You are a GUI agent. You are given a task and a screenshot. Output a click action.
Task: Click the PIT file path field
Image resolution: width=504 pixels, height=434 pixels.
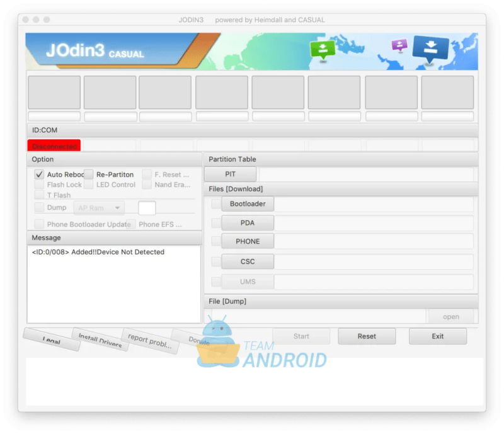(x=367, y=174)
